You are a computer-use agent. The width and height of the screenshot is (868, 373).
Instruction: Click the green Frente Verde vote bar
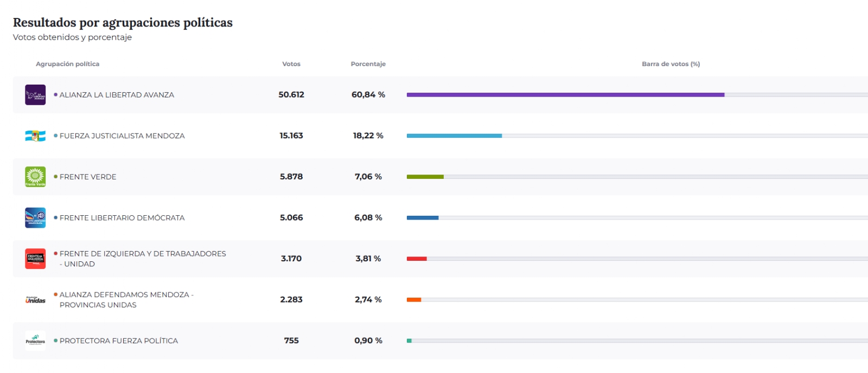(425, 177)
